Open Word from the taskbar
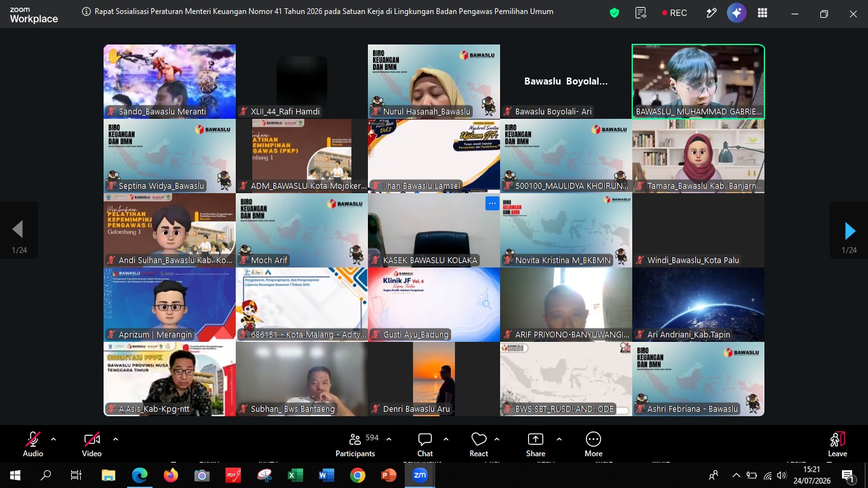Image resolution: width=868 pixels, height=488 pixels. (x=327, y=475)
